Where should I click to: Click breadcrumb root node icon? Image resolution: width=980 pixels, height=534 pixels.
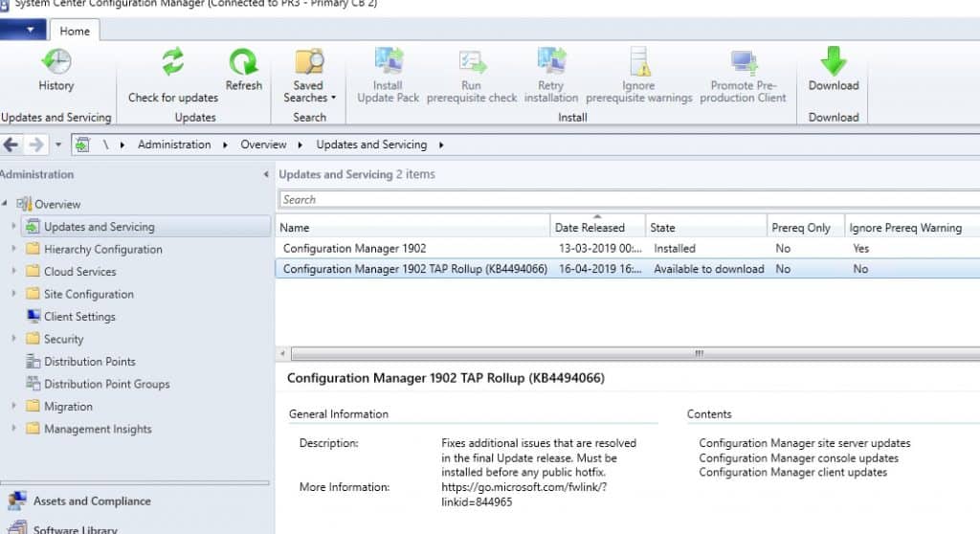pos(82,145)
